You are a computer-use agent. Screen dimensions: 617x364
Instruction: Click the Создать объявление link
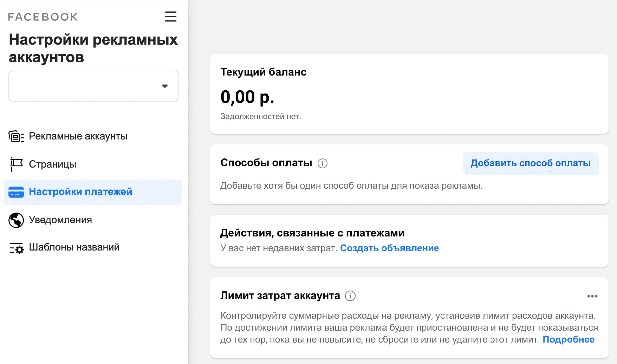(389, 248)
